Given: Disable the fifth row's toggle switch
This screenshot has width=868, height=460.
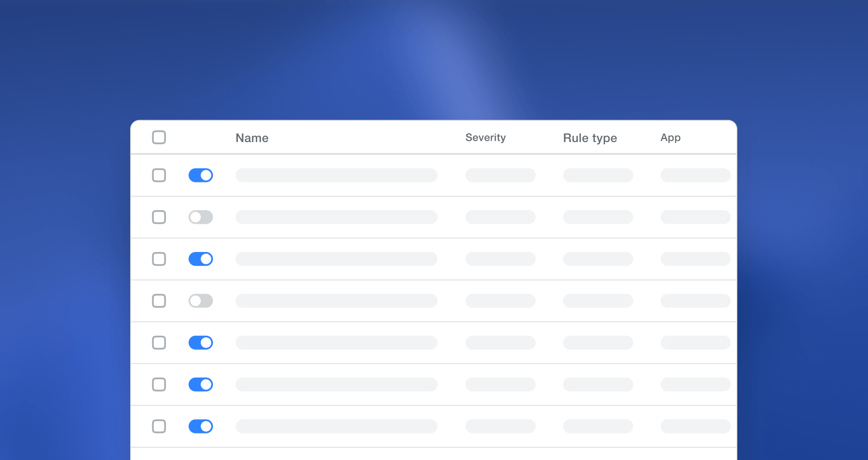Looking at the screenshot, I should [201, 343].
